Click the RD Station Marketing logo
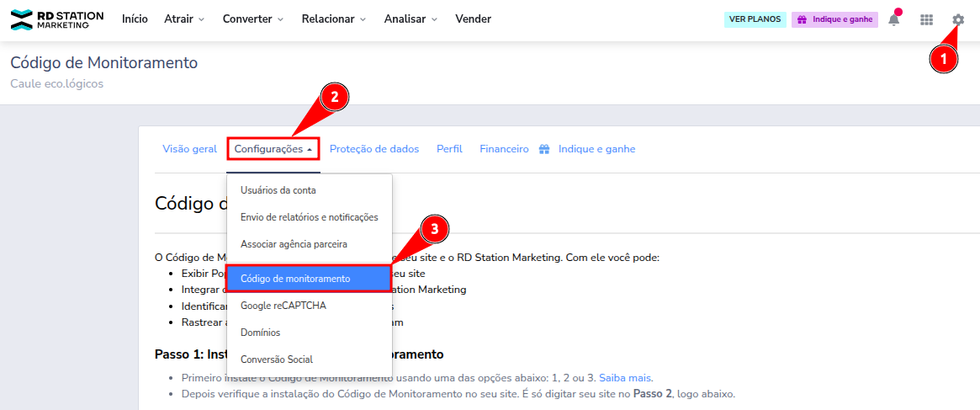The width and height of the screenshot is (980, 410). coord(57,19)
